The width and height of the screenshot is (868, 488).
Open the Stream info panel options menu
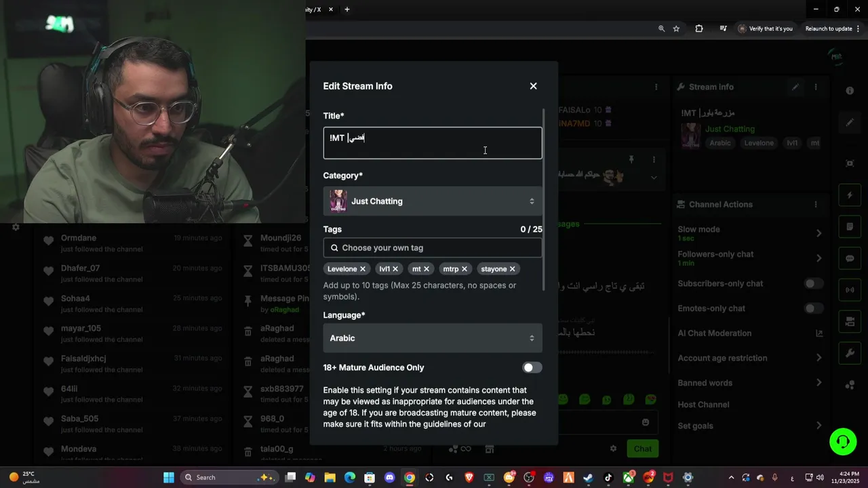(x=816, y=87)
